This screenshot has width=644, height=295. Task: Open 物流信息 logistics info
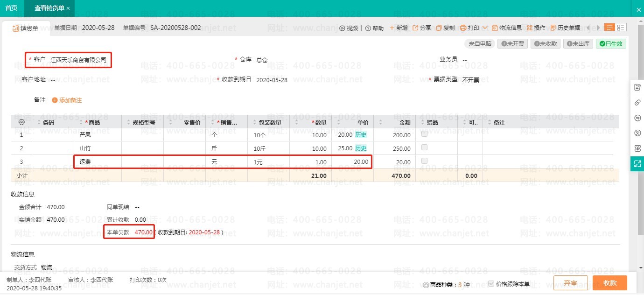click(506, 28)
